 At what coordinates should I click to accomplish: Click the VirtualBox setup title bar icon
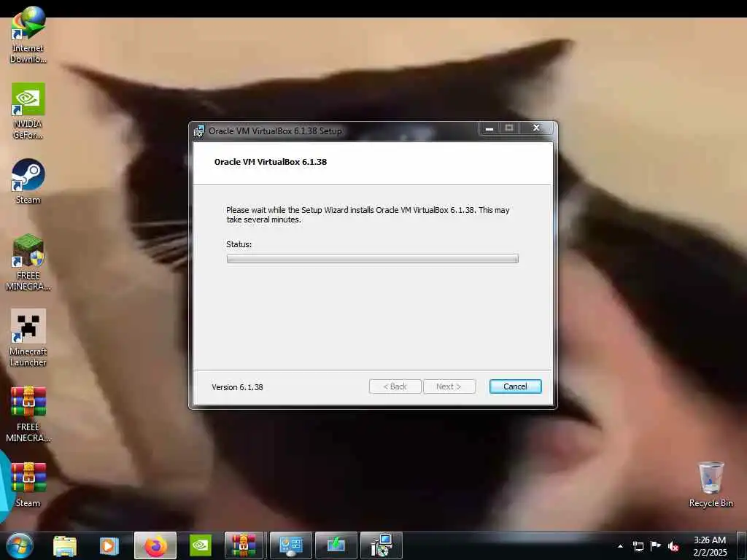pyautogui.click(x=198, y=131)
